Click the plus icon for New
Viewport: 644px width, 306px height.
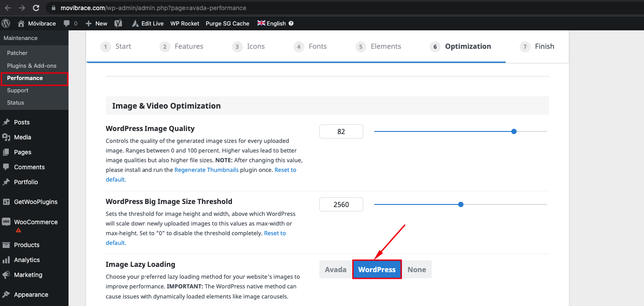(x=88, y=23)
